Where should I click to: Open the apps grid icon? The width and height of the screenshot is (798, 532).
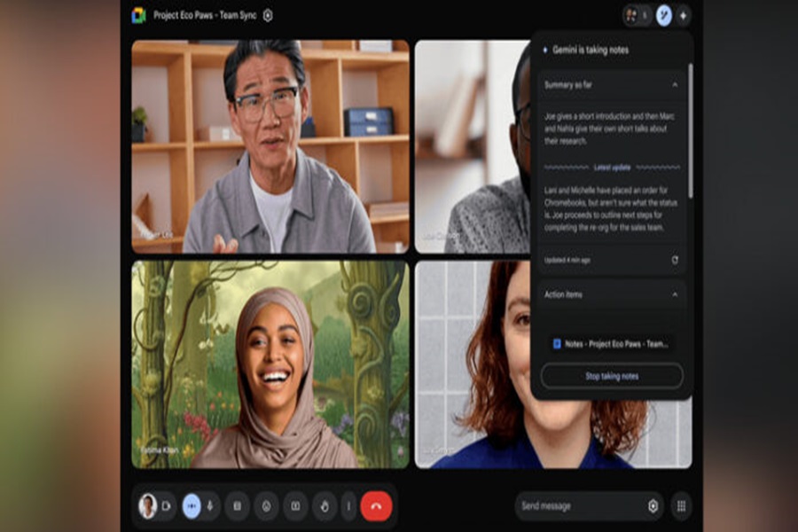point(681,505)
